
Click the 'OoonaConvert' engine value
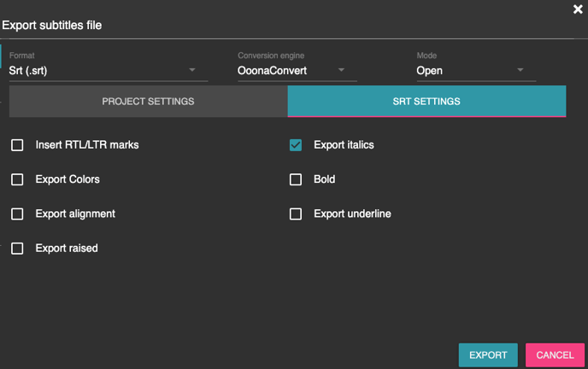pyautogui.click(x=272, y=70)
